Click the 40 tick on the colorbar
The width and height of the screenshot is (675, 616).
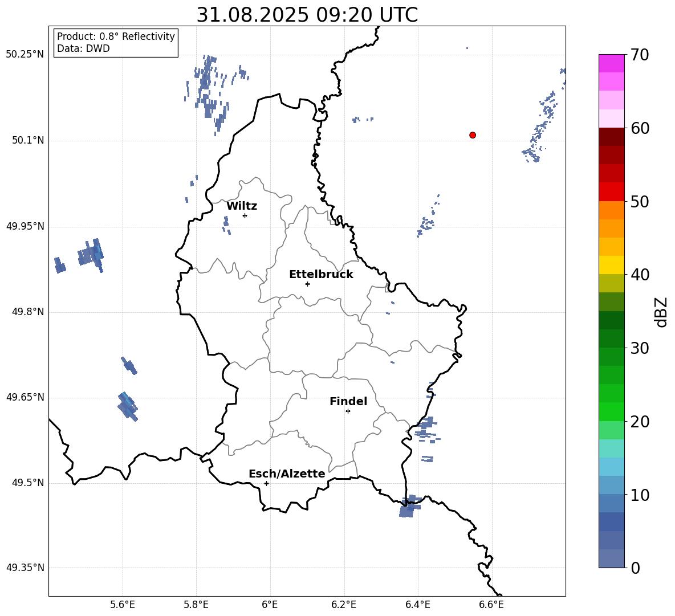tap(640, 275)
